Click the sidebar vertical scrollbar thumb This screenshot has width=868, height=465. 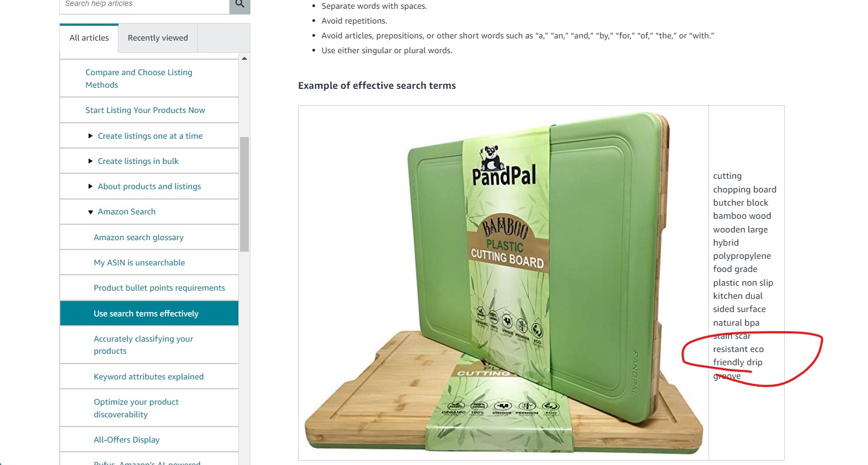click(x=244, y=194)
